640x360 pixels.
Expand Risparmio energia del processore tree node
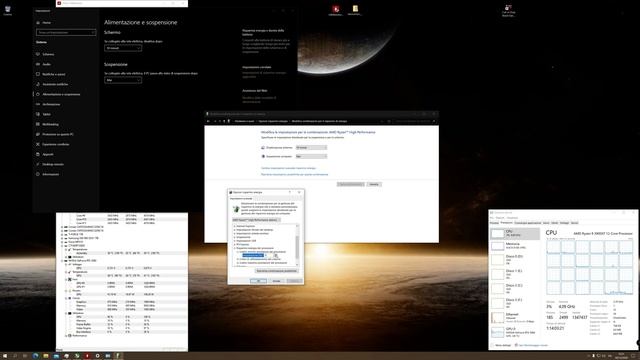click(x=235, y=248)
